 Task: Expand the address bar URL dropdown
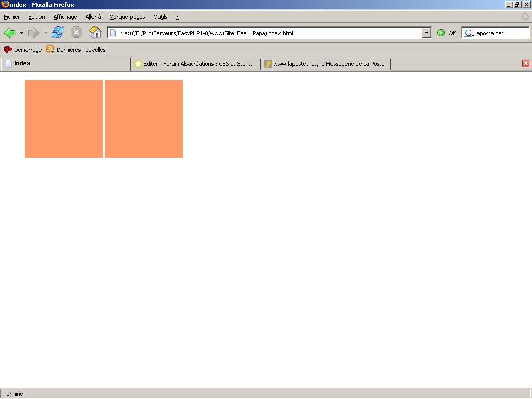(427, 33)
